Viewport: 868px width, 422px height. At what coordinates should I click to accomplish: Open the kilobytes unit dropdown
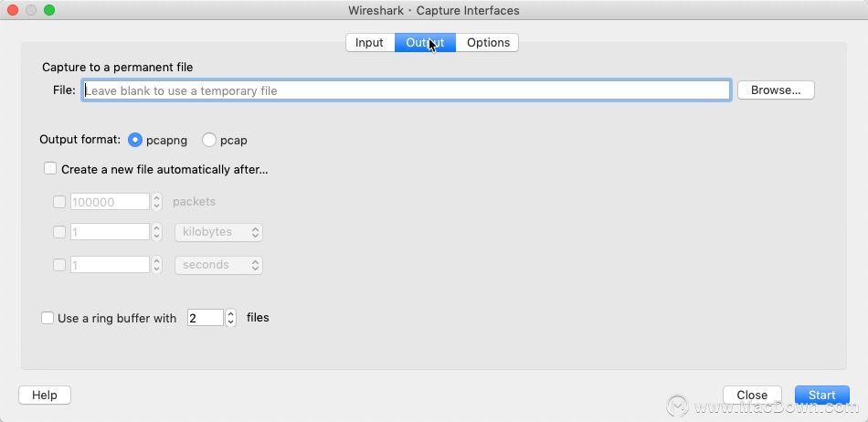218,232
